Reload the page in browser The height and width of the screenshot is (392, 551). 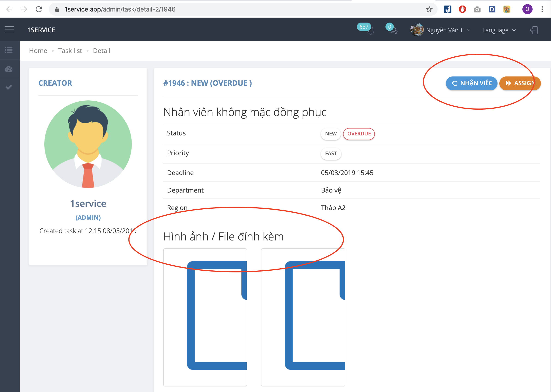coord(39,9)
